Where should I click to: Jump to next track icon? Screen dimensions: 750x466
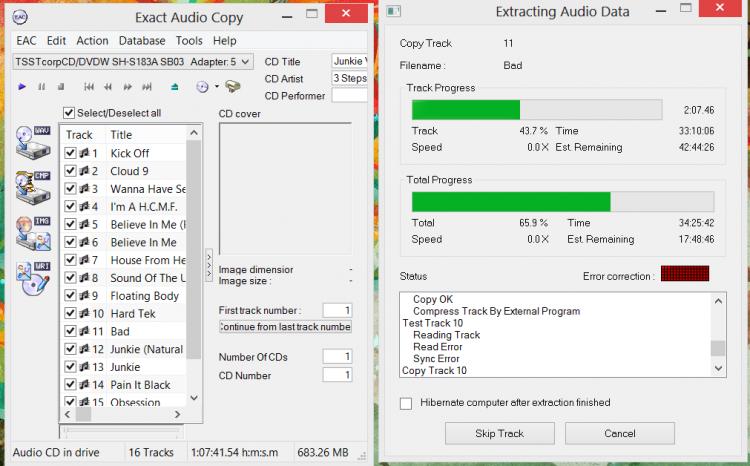[x=147, y=87]
